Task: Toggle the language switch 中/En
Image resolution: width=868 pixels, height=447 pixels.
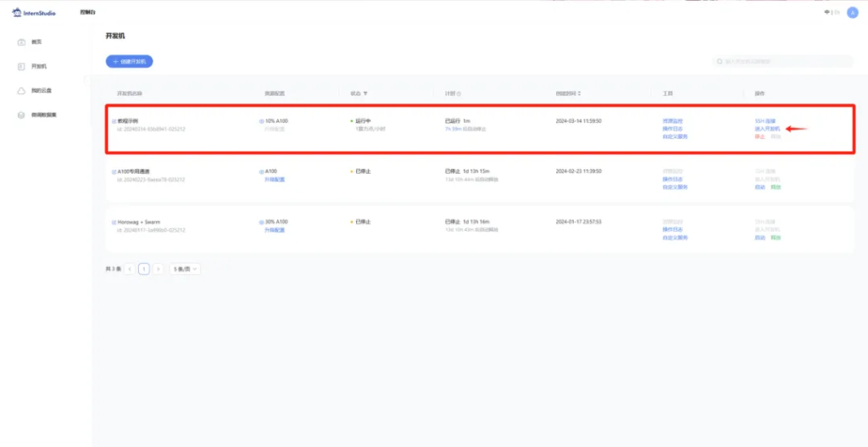Action: click(x=832, y=12)
